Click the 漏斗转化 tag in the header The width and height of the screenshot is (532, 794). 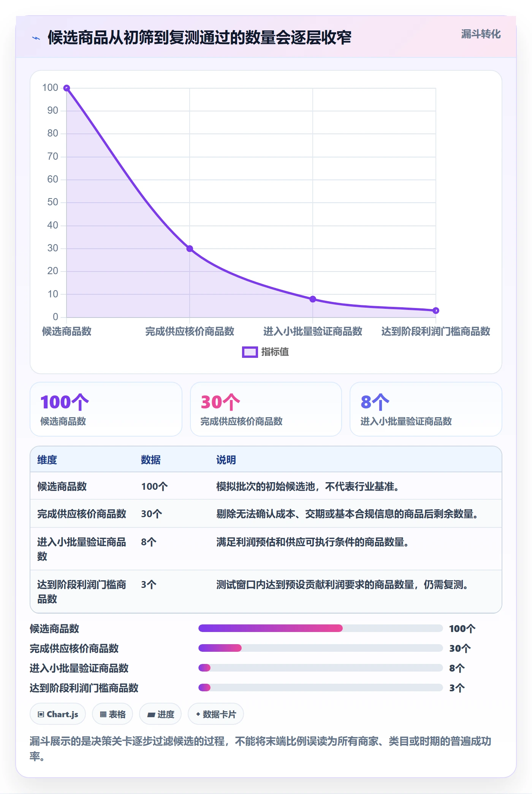pyautogui.click(x=481, y=34)
